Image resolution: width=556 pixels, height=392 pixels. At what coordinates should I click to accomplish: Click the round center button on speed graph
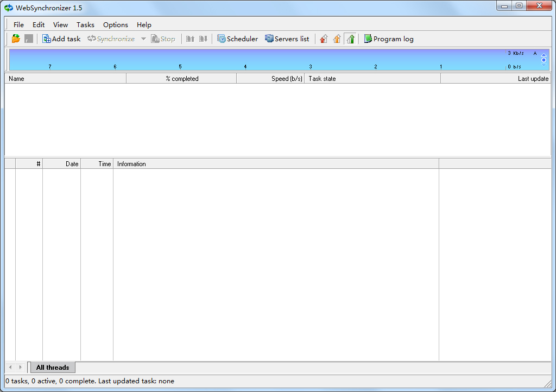coord(544,60)
